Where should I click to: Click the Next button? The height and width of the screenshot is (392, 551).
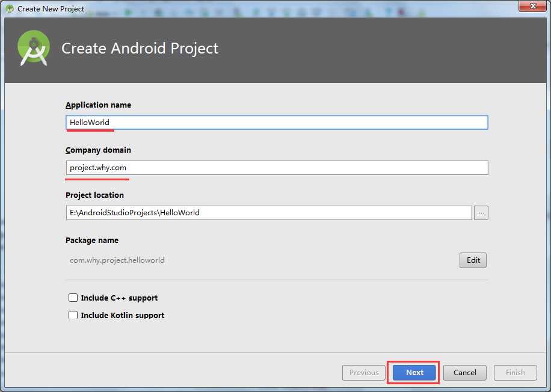[414, 372]
